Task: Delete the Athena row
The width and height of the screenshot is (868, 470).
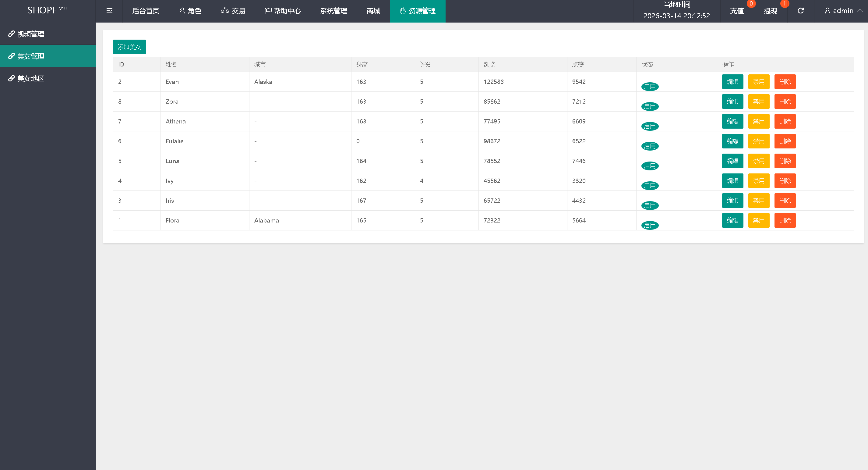Action: 785,121
